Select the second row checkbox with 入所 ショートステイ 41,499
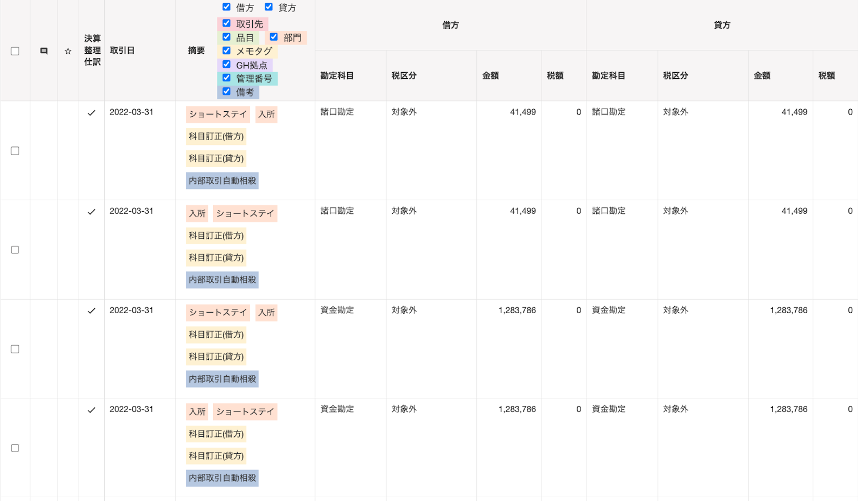This screenshot has width=868, height=501. click(15, 250)
